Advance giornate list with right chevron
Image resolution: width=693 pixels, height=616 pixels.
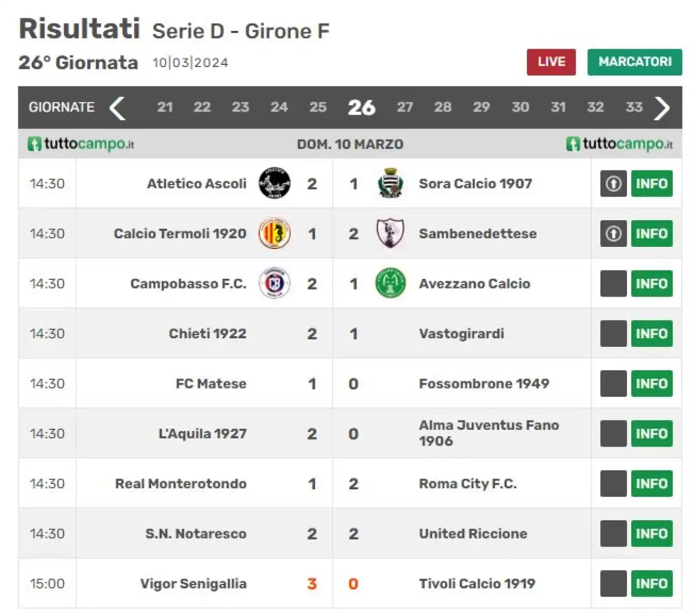click(662, 108)
